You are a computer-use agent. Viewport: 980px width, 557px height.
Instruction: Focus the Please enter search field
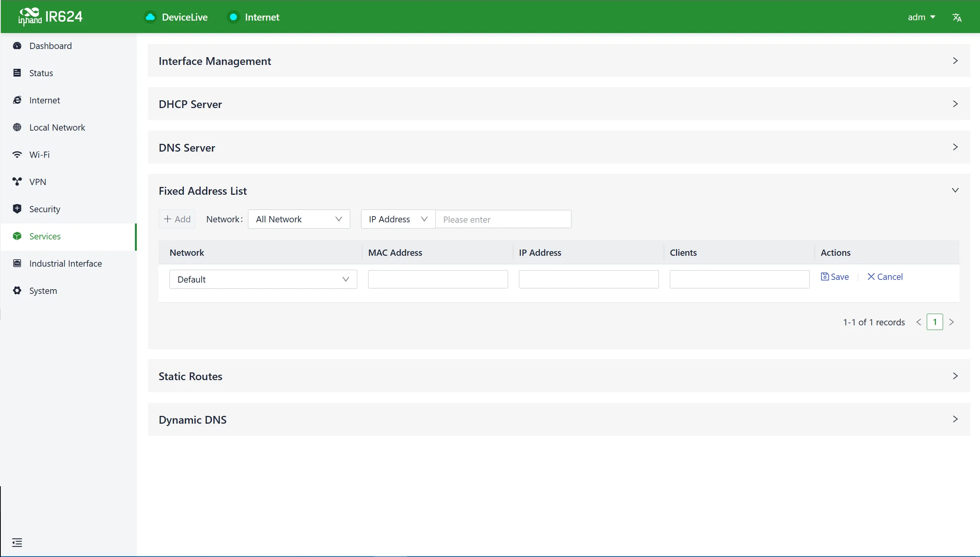tap(503, 219)
